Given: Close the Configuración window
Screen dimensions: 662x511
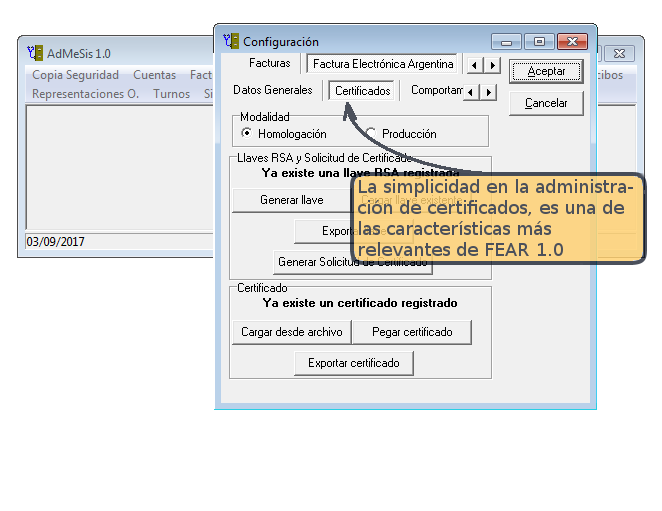Looking at the screenshot, I should 572,42.
